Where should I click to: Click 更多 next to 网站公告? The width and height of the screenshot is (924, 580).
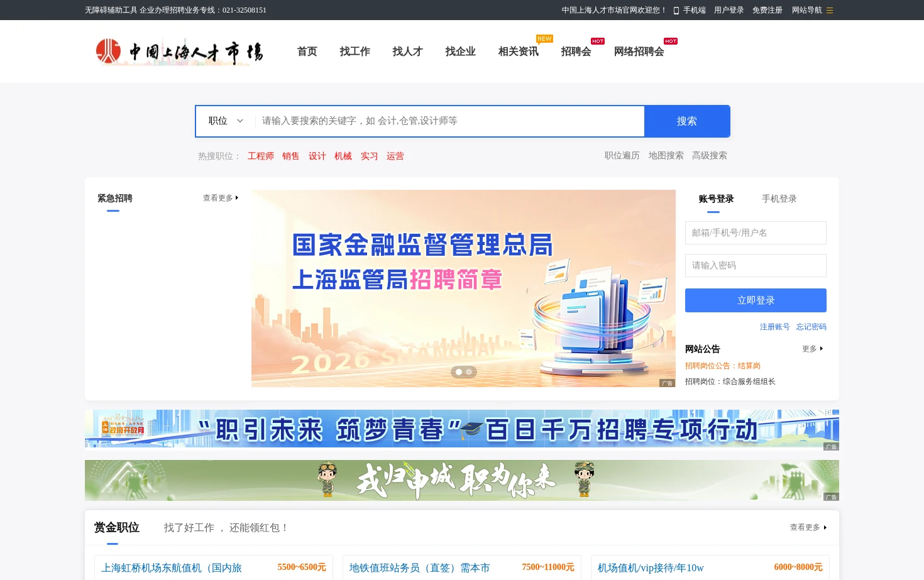tap(813, 349)
